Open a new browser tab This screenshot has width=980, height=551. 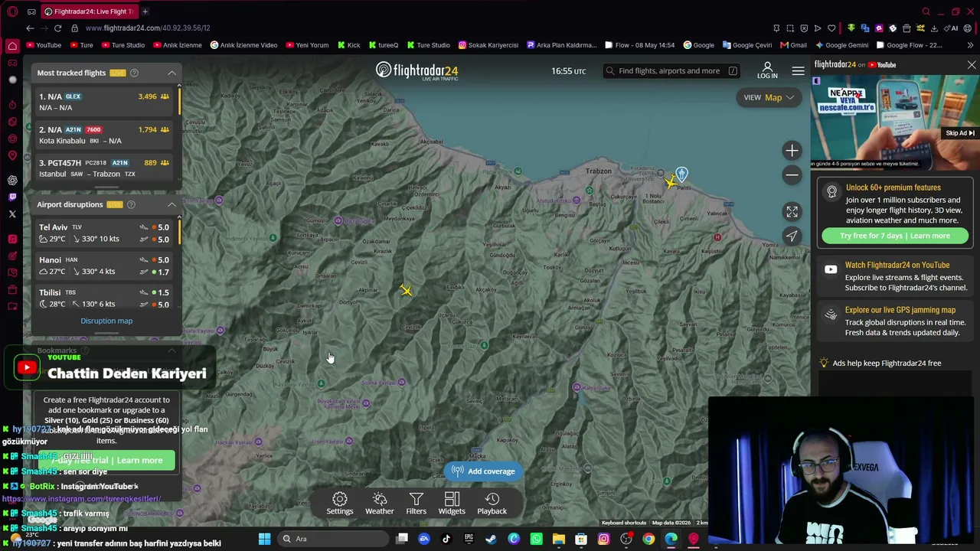point(145,11)
